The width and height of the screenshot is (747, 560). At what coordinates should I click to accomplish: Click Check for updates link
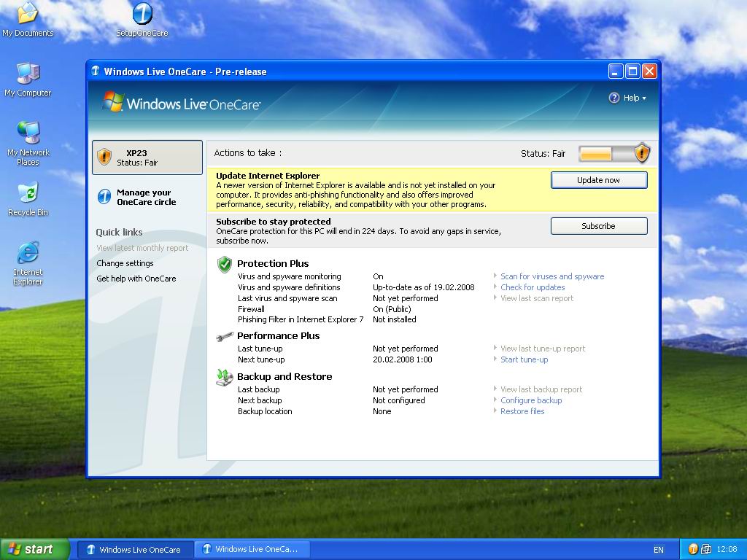[x=533, y=287]
